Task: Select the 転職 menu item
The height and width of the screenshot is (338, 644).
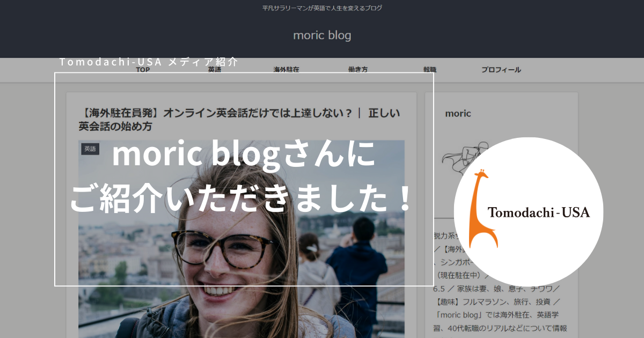Action: point(430,70)
